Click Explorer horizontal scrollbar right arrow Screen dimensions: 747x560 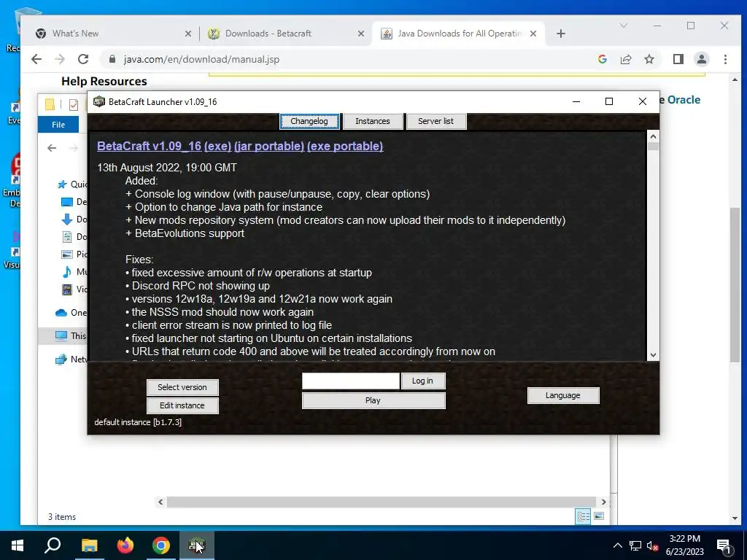603,502
